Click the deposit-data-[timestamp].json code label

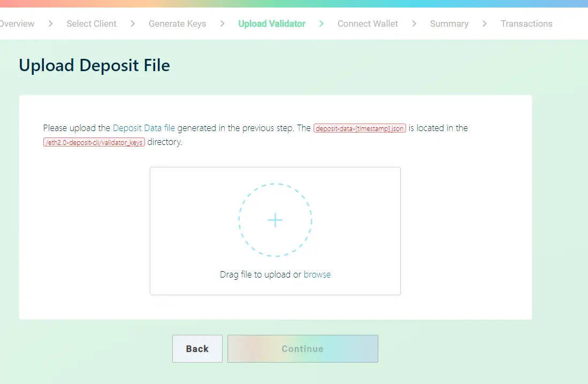click(360, 128)
